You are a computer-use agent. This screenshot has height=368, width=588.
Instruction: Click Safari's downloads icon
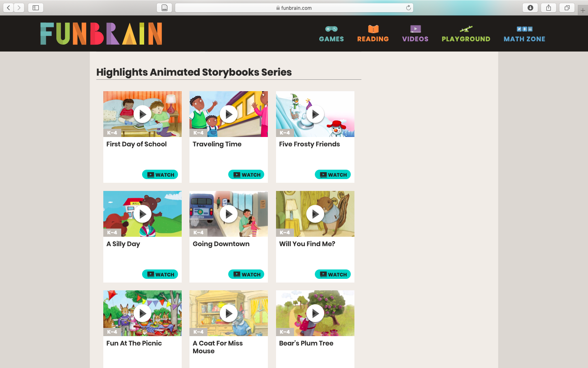point(530,8)
